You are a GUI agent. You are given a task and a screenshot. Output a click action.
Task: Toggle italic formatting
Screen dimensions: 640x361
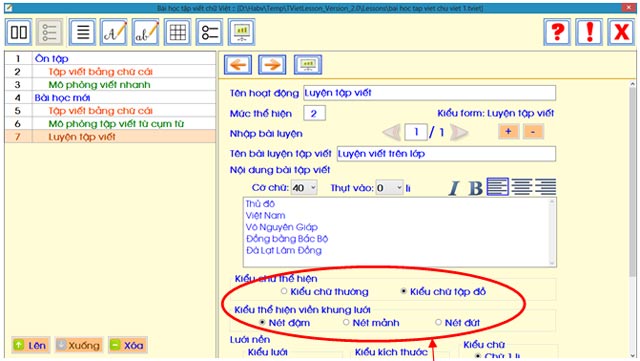(453, 188)
